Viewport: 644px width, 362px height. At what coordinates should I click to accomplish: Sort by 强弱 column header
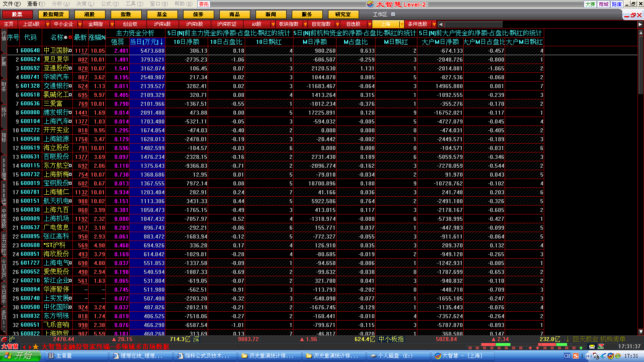(117, 42)
